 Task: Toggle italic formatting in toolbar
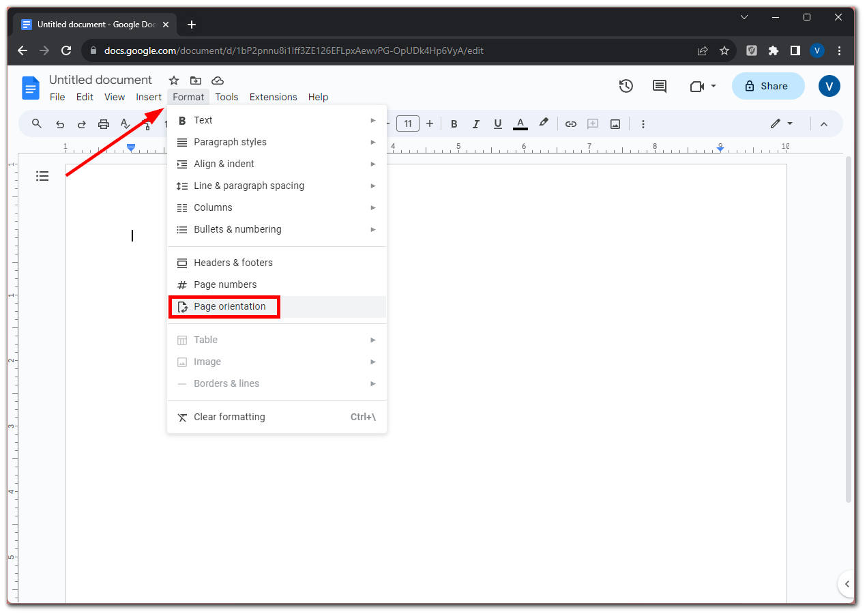tap(476, 123)
